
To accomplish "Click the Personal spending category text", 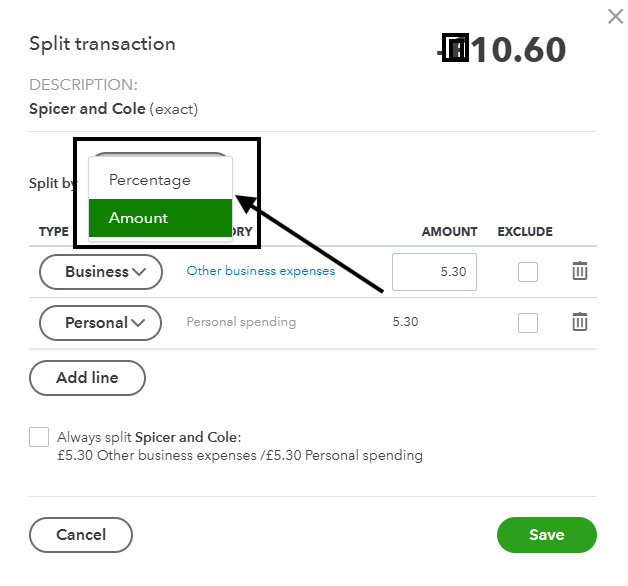I will point(241,322).
